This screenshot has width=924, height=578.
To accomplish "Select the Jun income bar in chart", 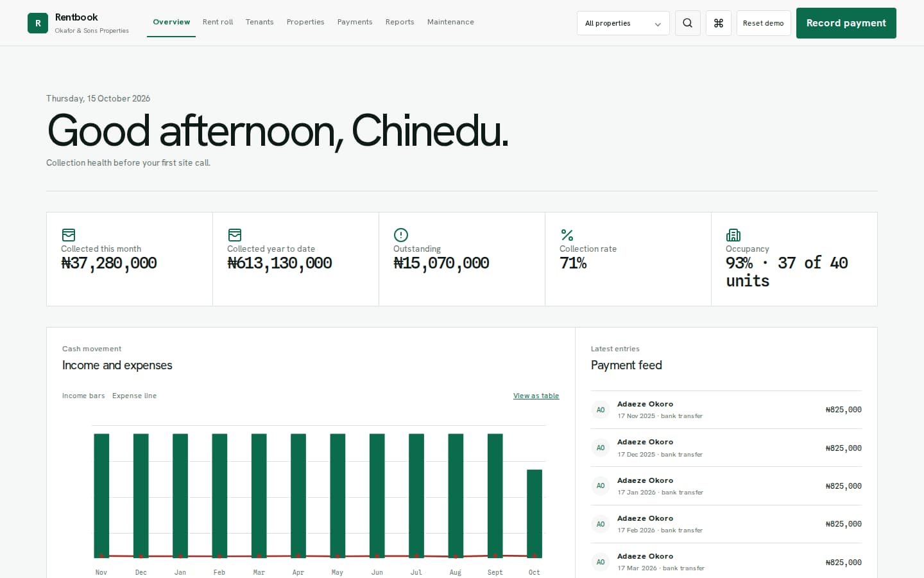I will [377, 495].
